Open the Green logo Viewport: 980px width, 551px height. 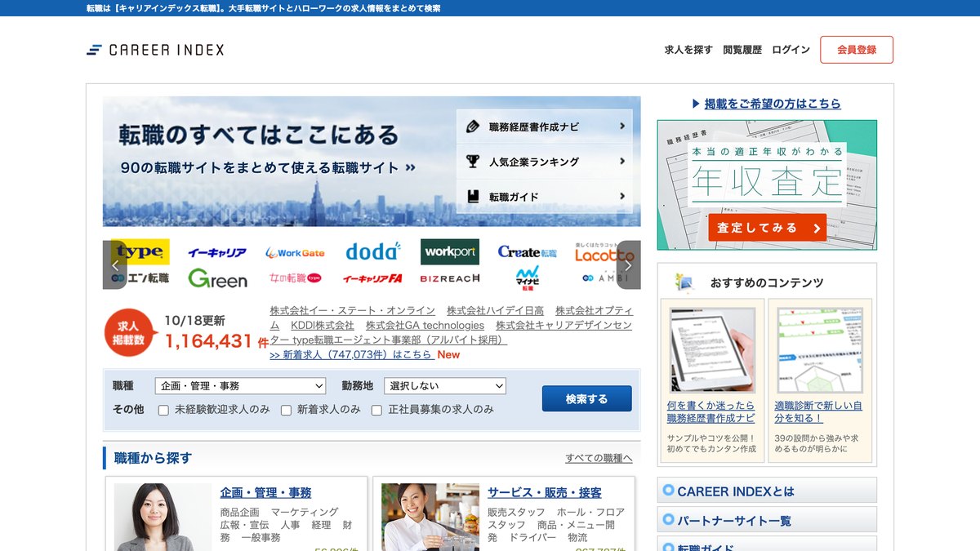(217, 278)
